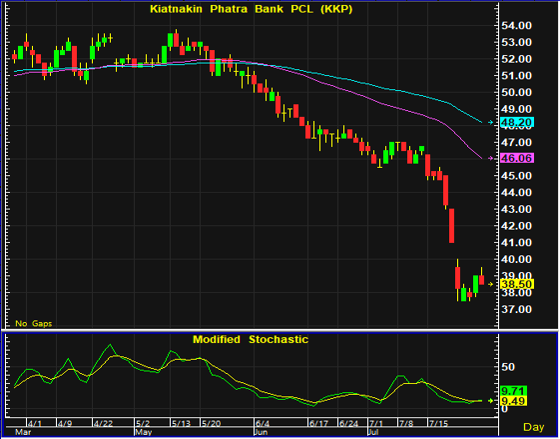
Task: Select the 6/24 date marker
Action: [x=349, y=424]
